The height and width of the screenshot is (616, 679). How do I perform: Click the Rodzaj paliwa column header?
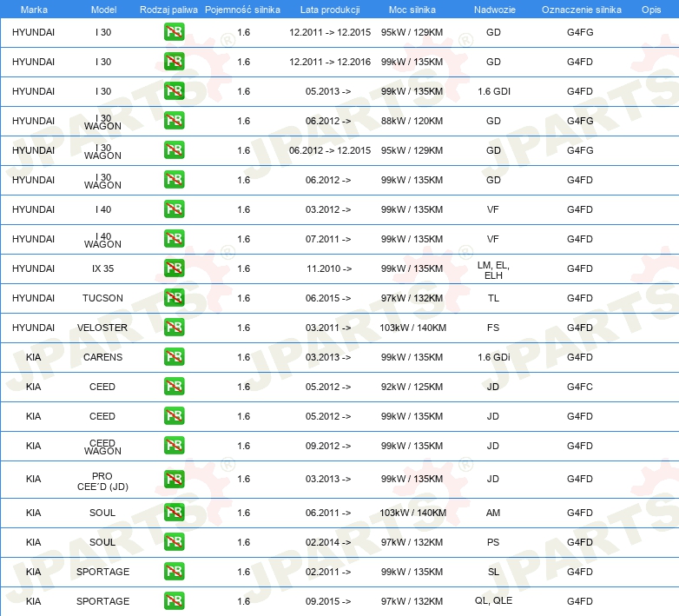click(x=168, y=10)
